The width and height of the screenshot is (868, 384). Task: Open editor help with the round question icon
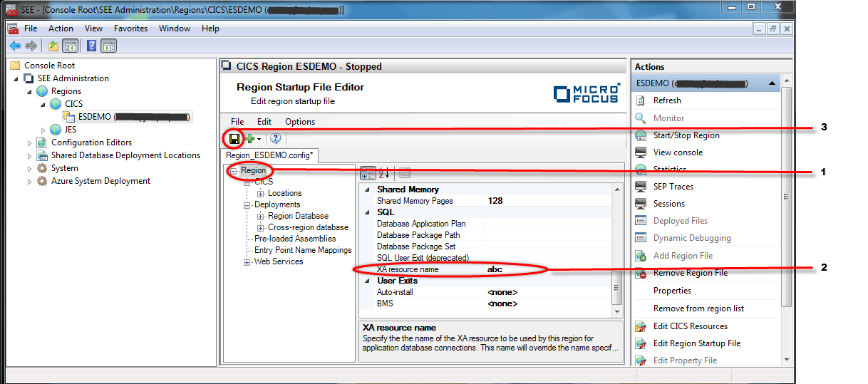pos(276,139)
